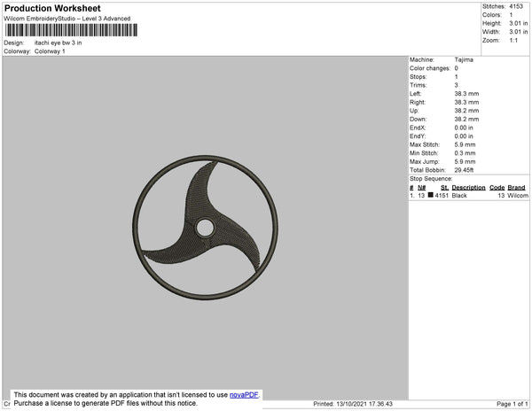Select the Stitches value '4153'
This screenshot has height=411, width=532.
pos(516,6)
